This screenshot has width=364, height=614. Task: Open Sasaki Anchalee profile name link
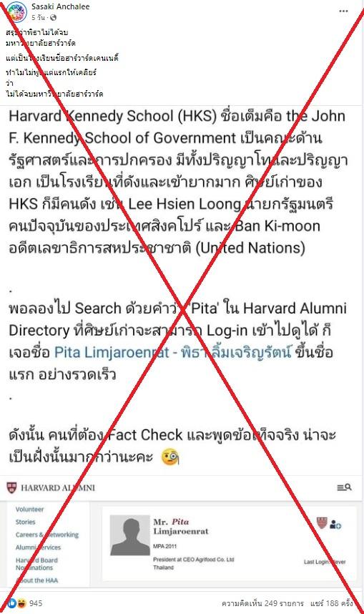click(60, 6)
